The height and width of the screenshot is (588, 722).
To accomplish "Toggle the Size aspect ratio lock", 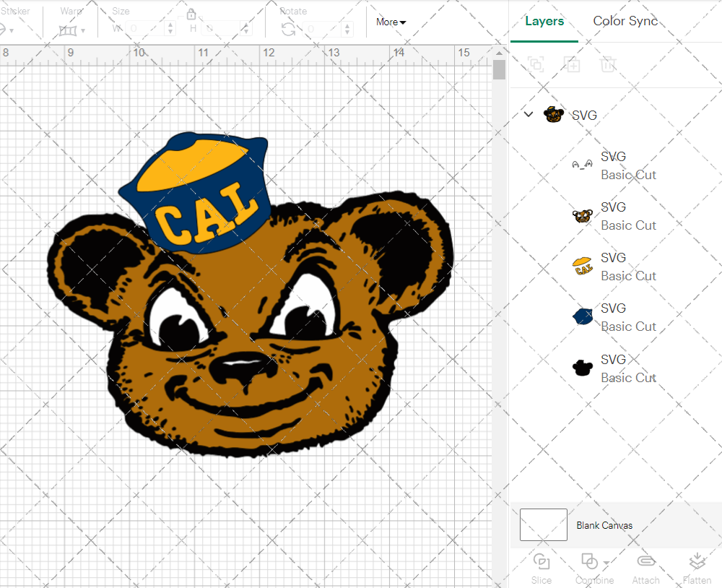I will [x=191, y=14].
